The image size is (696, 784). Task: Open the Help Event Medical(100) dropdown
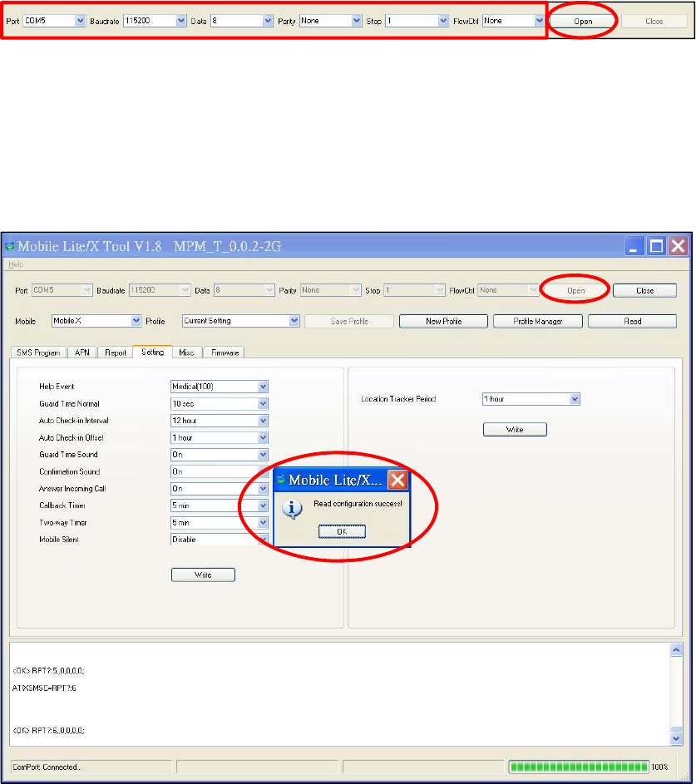point(220,387)
